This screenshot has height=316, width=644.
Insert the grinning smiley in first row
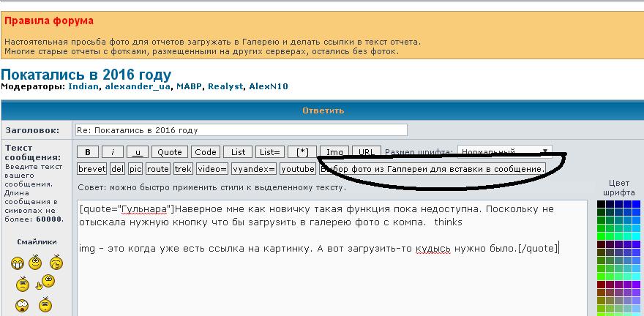coord(16,263)
